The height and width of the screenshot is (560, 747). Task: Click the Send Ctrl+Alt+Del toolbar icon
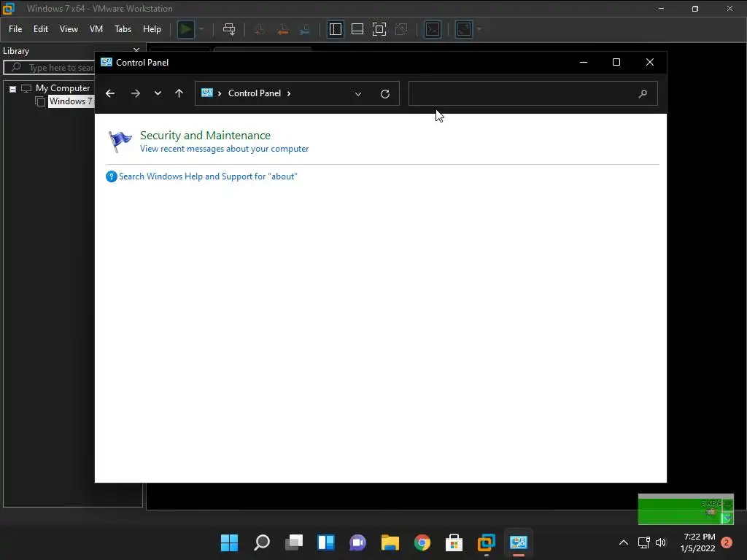coord(229,29)
